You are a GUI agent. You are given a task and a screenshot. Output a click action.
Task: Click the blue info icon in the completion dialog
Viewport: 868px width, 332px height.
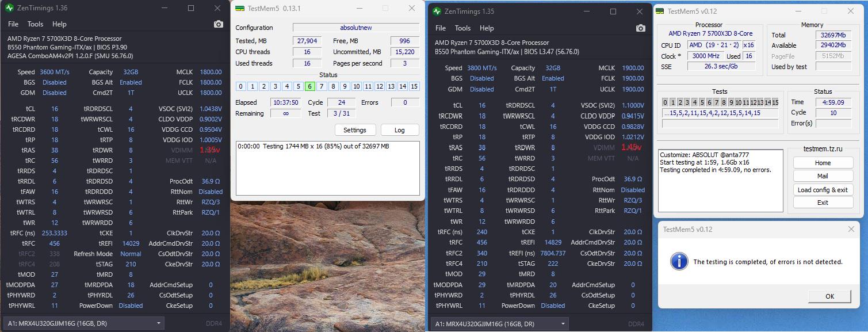click(x=679, y=261)
